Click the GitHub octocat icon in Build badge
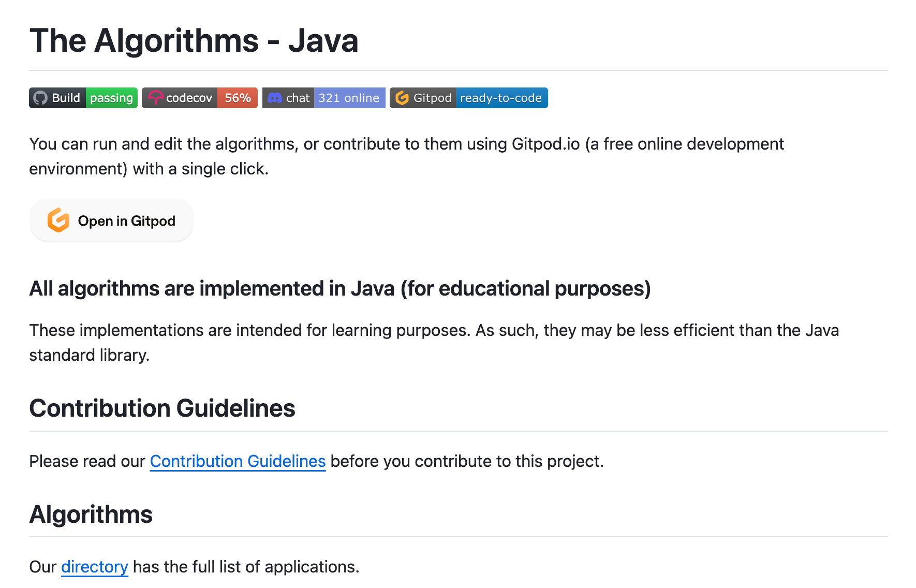This screenshot has width=916, height=588. (x=40, y=98)
